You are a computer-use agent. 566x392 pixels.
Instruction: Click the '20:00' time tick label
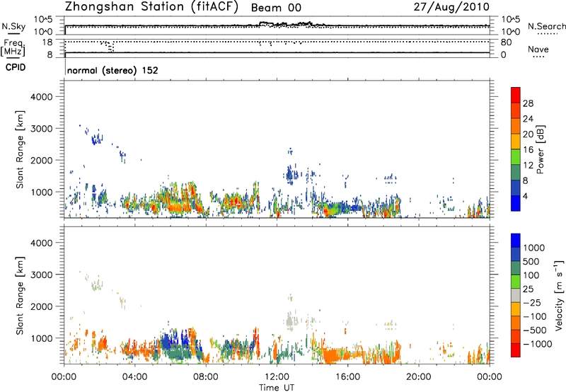point(418,377)
